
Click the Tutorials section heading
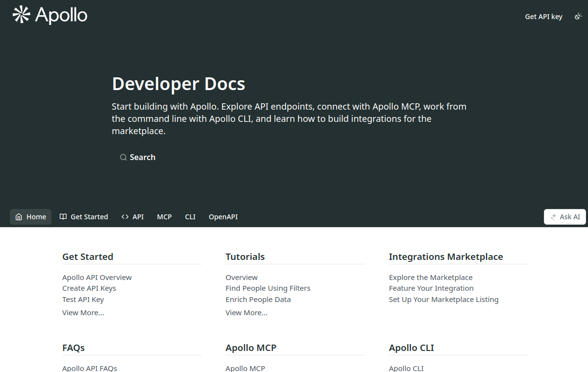click(x=245, y=256)
